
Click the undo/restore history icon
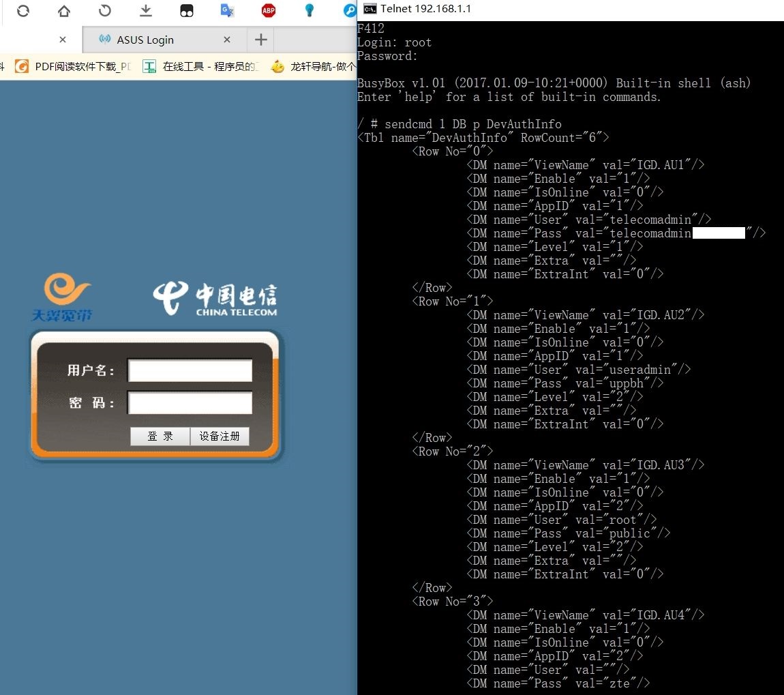click(104, 10)
